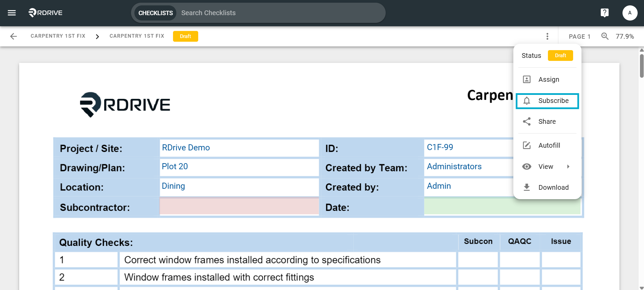Image resolution: width=644 pixels, height=290 pixels.
Task: Open the help question-mark icon
Action: pyautogui.click(x=604, y=13)
